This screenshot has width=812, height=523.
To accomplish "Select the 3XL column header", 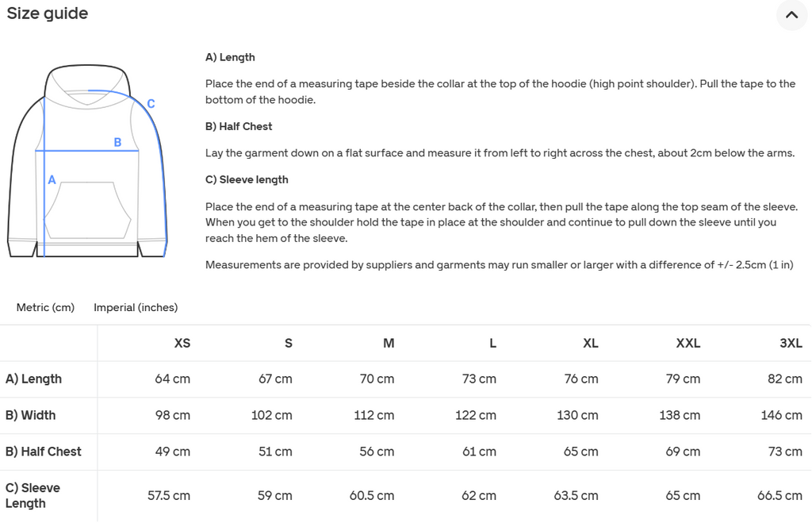I will 791,343.
